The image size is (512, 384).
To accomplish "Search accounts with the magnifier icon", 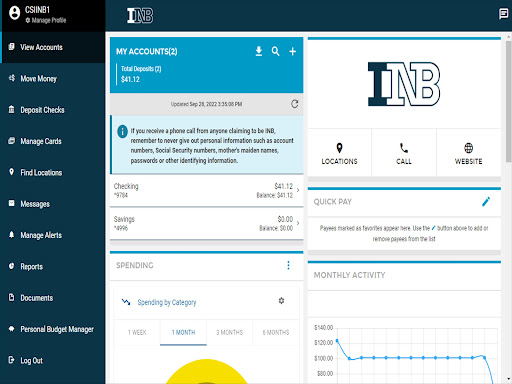I will pos(275,51).
